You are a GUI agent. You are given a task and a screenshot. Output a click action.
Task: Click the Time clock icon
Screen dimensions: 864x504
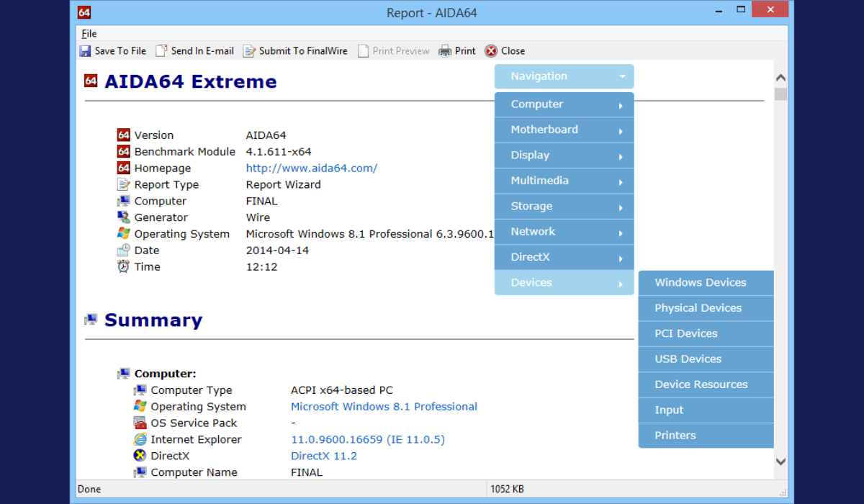pos(123,266)
